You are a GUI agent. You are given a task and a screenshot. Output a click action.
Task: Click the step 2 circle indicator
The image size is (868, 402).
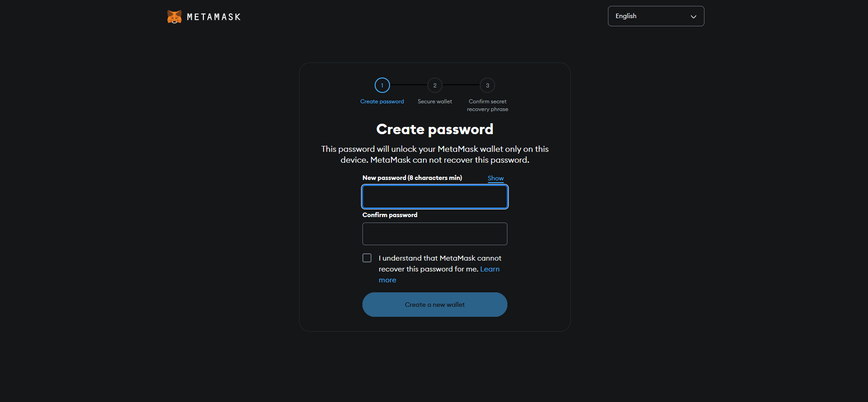(x=435, y=85)
